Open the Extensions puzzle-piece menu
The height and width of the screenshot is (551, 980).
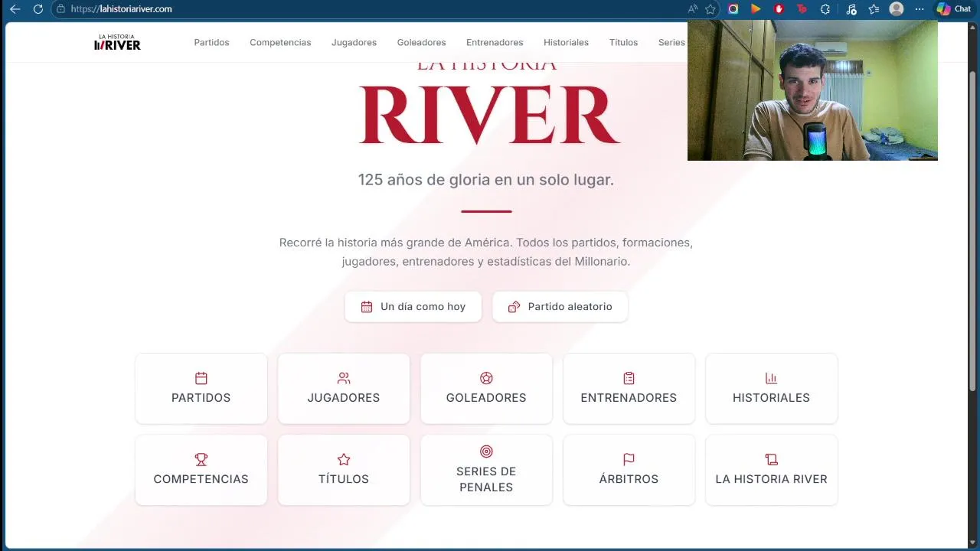825,9
